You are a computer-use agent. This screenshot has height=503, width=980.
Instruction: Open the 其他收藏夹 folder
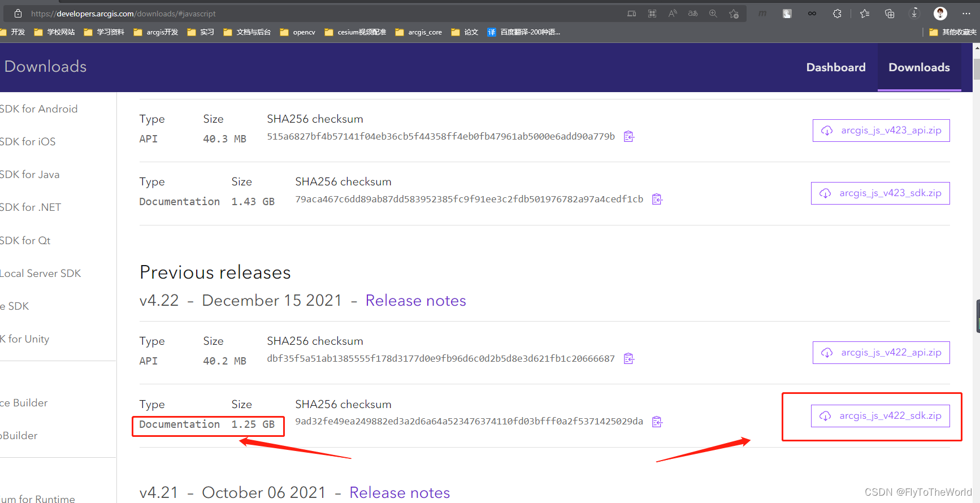tap(953, 32)
